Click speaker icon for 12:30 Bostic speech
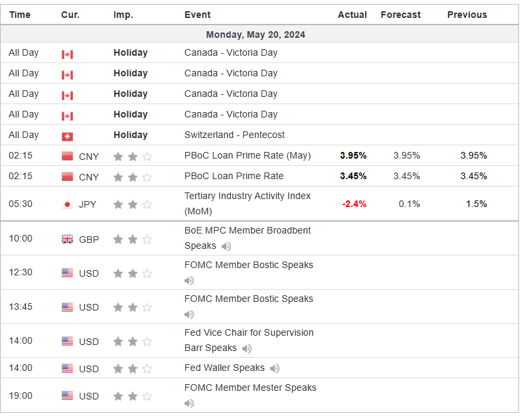This screenshot has height=420, width=525. (x=189, y=281)
